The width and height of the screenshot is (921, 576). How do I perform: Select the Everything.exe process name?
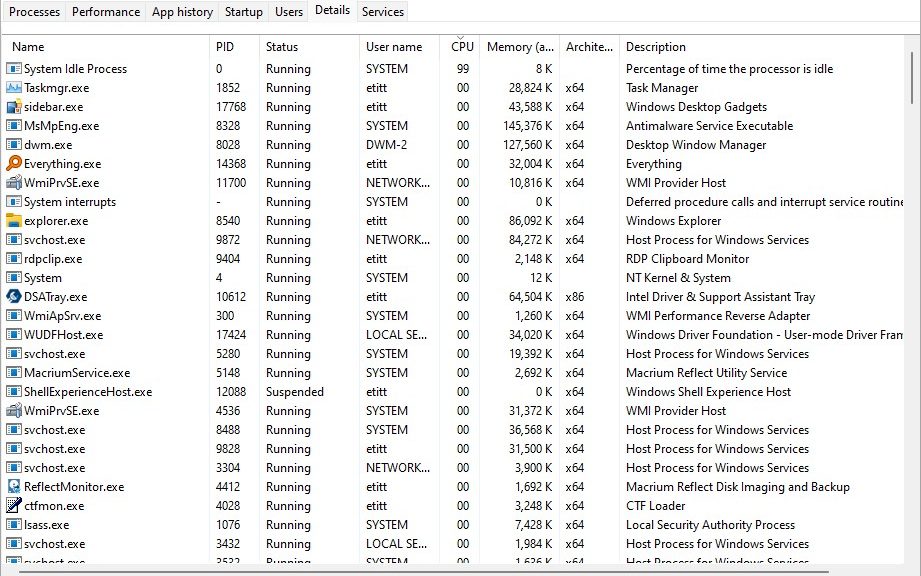coord(62,164)
